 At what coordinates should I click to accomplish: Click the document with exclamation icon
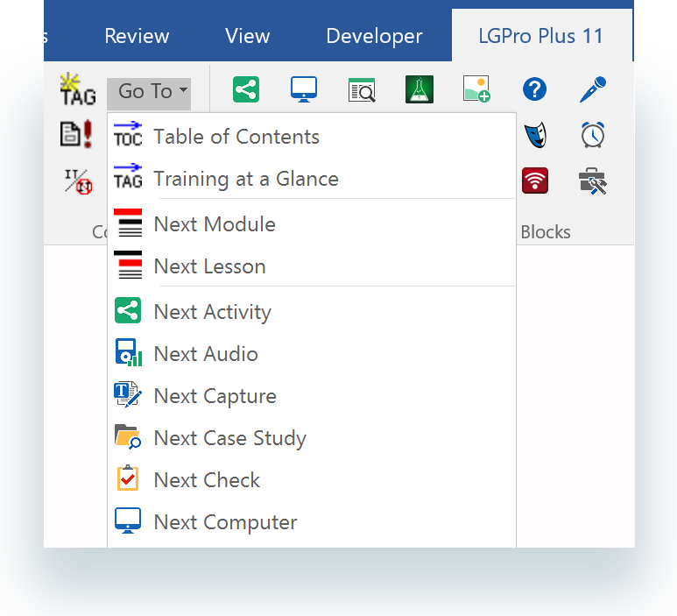[76, 134]
